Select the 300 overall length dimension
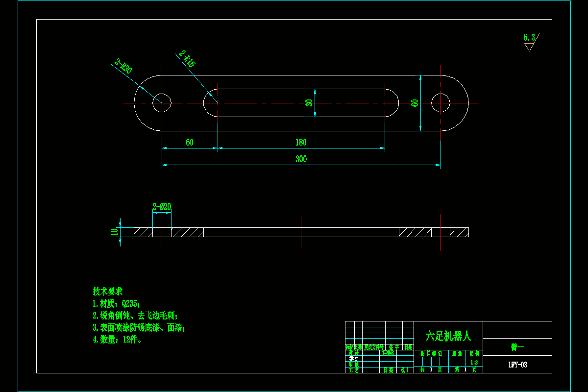The width and height of the screenshot is (588, 392). (x=301, y=159)
